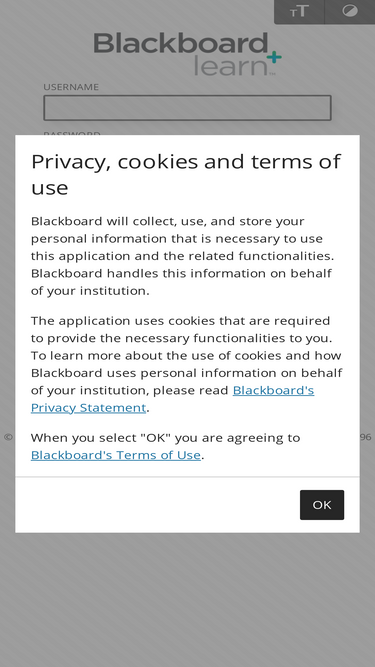Accept terms with the OK button
This screenshot has height=667, width=375.
pos(322,505)
